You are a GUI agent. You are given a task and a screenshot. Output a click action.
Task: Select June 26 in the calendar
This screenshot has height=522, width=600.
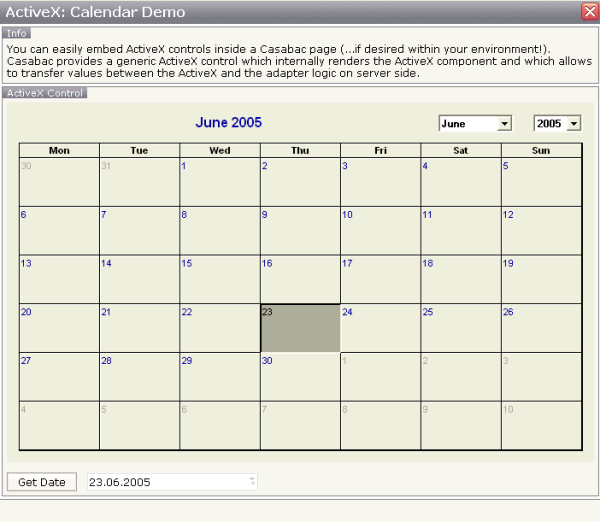pyautogui.click(x=540, y=329)
